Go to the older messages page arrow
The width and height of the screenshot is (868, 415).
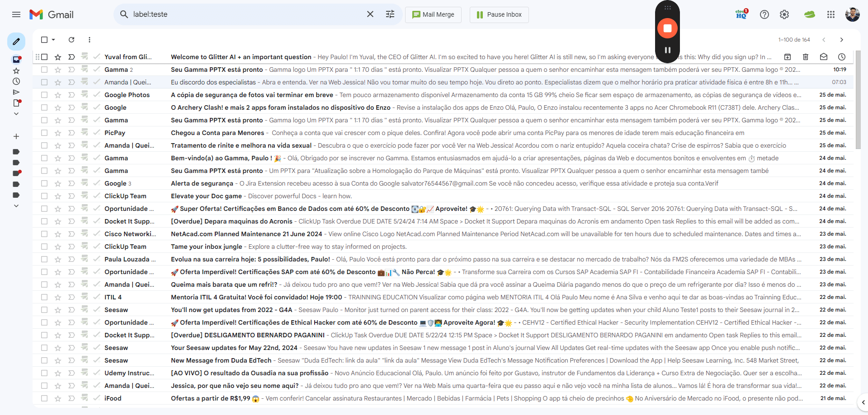842,40
